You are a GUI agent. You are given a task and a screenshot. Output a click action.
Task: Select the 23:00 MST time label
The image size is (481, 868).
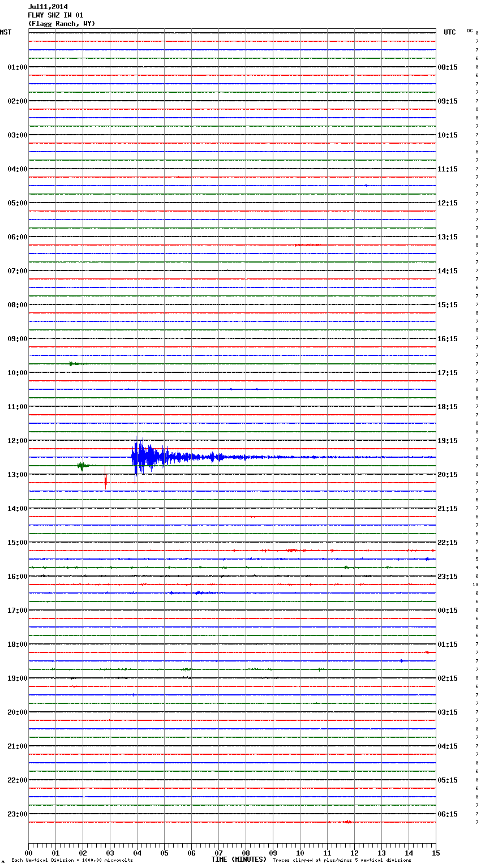click(18, 814)
